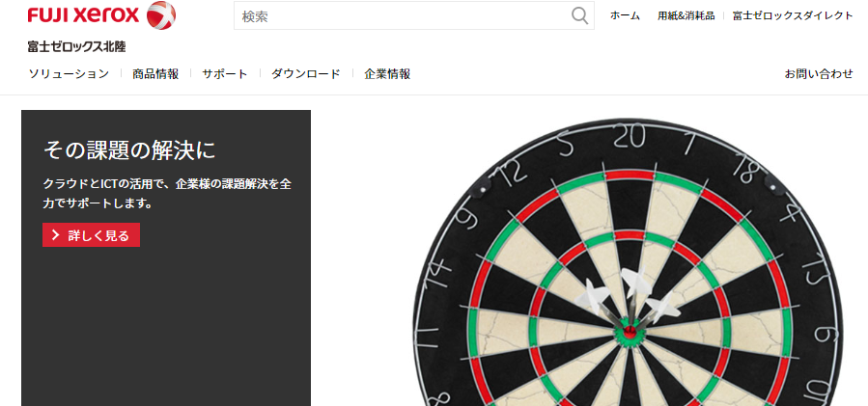The height and width of the screenshot is (406, 868).
Task: Click the Fuji Xerox red sphere logo
Action: pyautogui.click(x=161, y=15)
